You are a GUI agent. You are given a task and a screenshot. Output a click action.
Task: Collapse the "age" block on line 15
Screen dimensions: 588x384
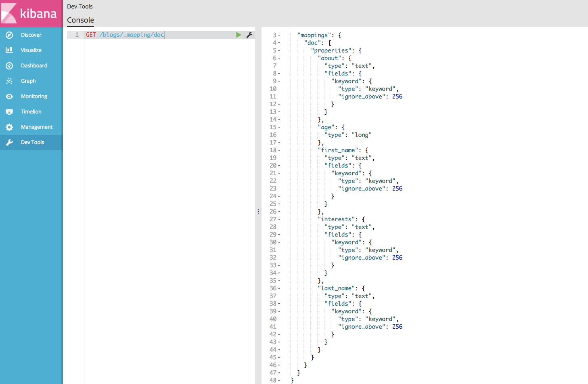279,128
